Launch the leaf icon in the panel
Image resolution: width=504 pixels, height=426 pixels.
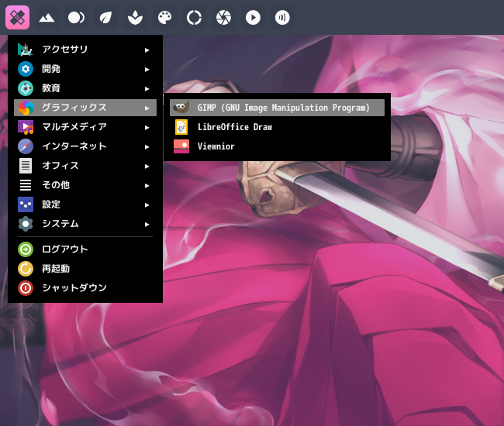tap(105, 17)
